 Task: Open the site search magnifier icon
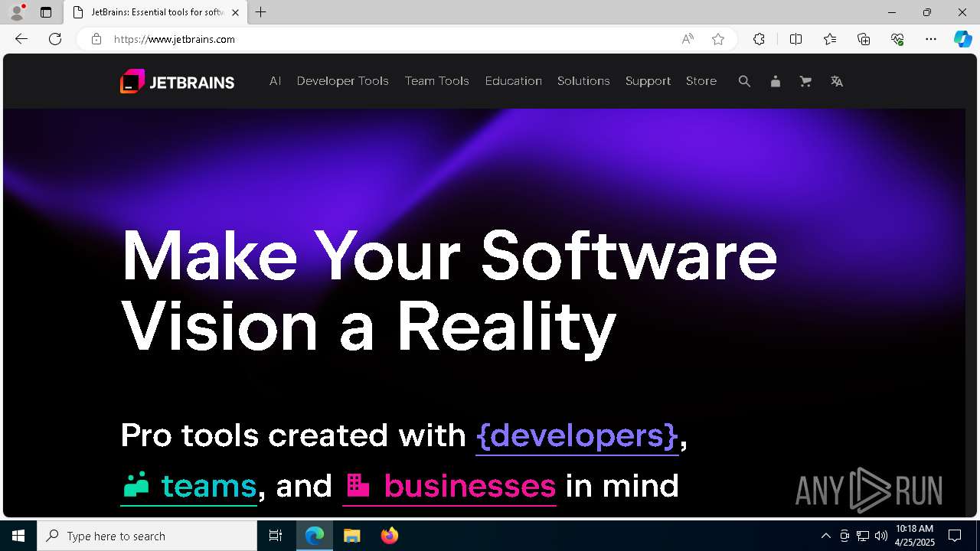click(744, 81)
